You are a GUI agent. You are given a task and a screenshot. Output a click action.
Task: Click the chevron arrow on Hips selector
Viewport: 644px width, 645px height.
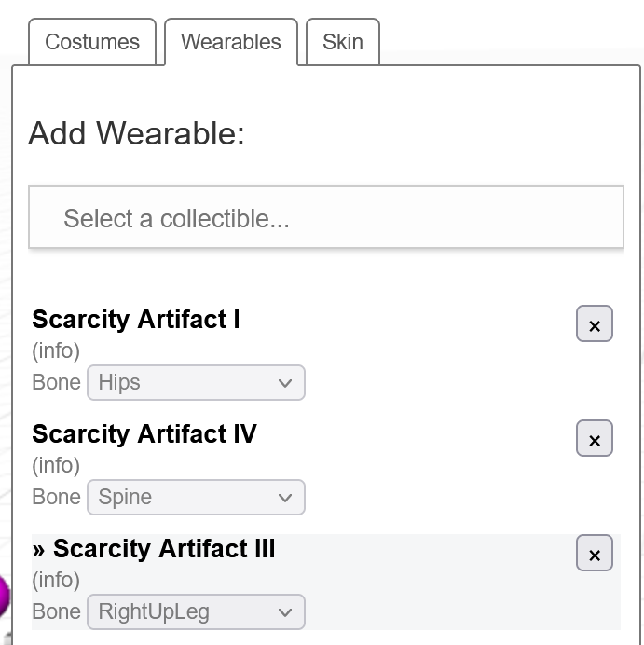(x=285, y=383)
